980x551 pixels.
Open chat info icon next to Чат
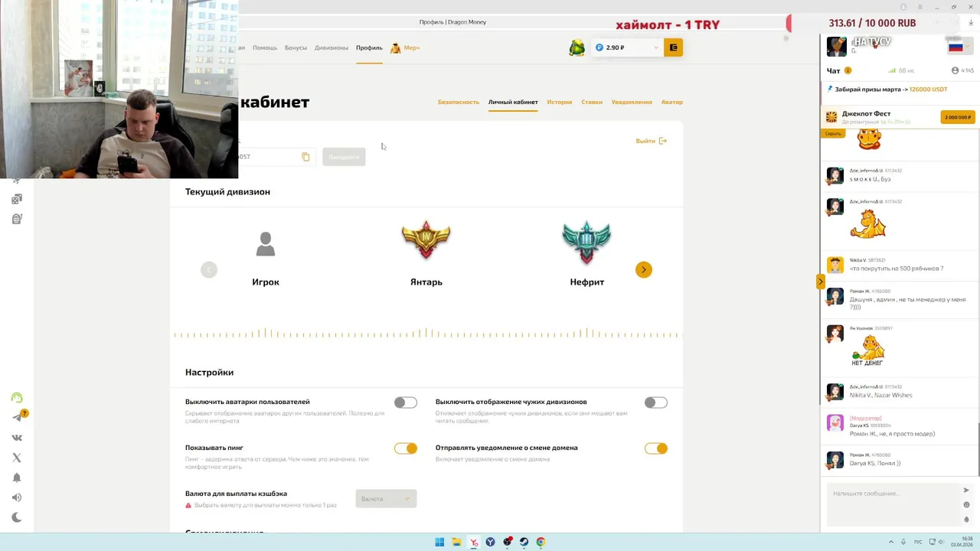[848, 70]
